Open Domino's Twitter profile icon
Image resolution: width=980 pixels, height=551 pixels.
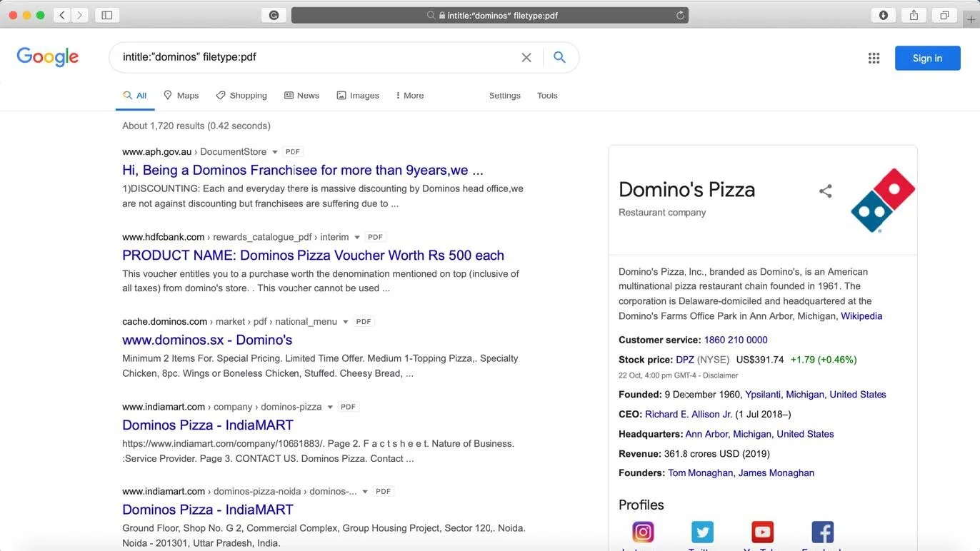pos(702,532)
